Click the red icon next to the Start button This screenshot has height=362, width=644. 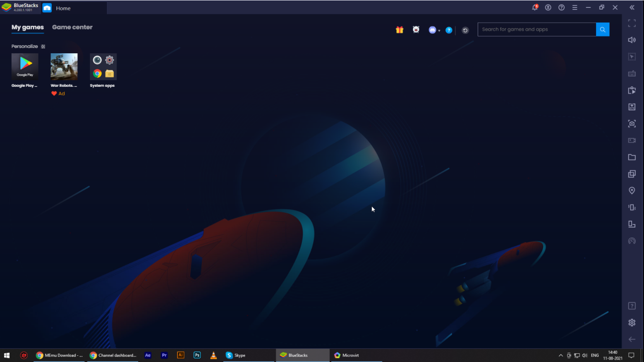click(24, 355)
